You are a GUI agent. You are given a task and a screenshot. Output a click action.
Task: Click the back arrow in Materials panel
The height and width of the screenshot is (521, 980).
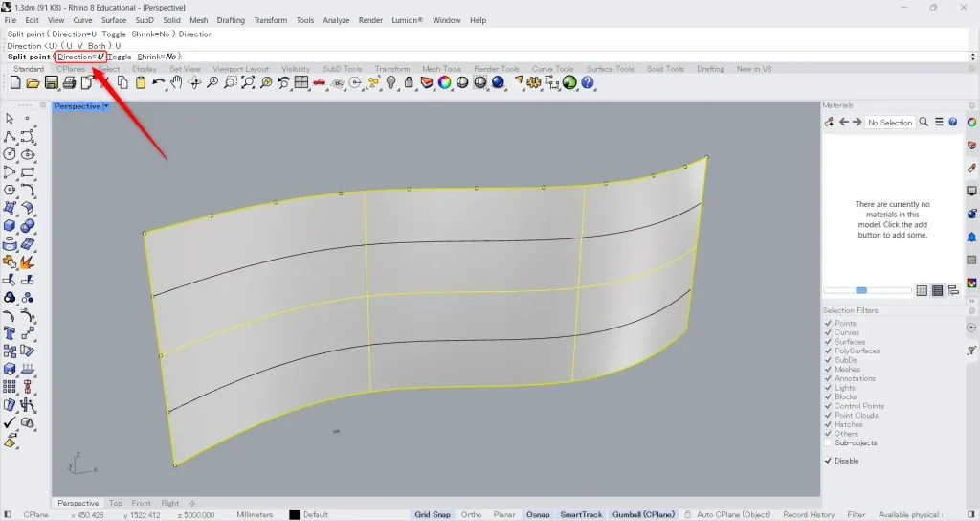(x=844, y=122)
